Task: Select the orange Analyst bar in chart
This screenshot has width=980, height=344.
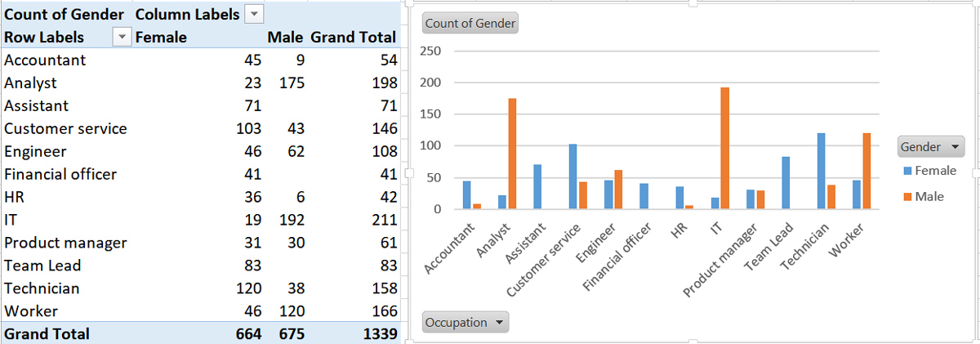Action: [513, 154]
